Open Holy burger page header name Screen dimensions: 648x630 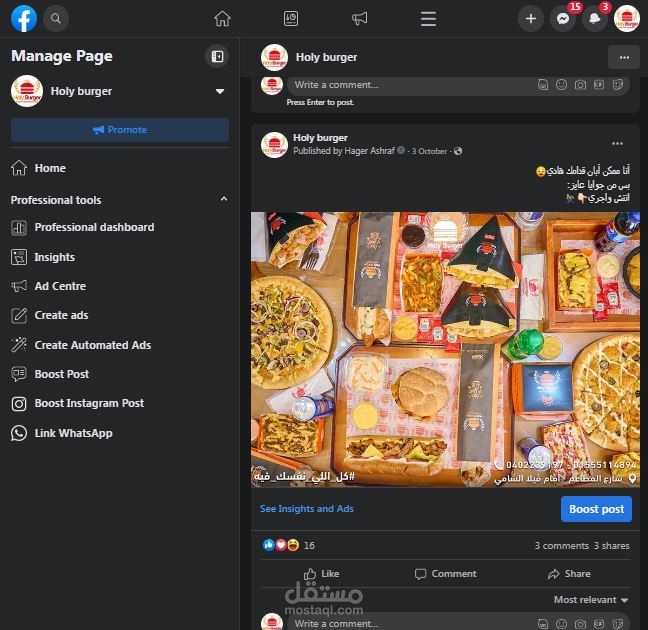(326, 57)
